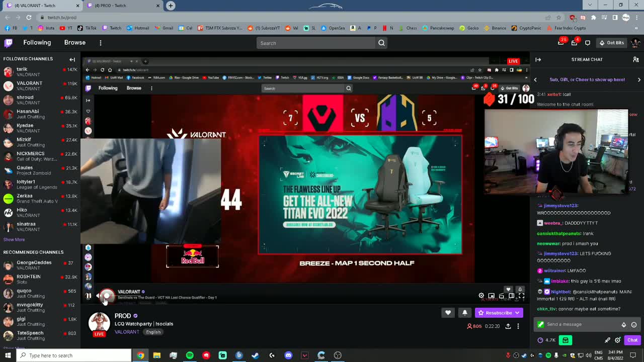
Task: Open a new browser tab
Action: (171, 6)
